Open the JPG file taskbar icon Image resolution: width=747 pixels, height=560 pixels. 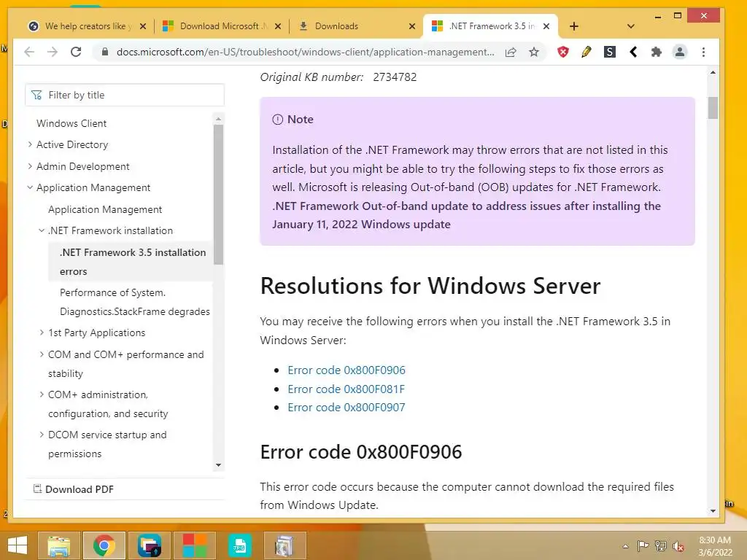point(239,545)
